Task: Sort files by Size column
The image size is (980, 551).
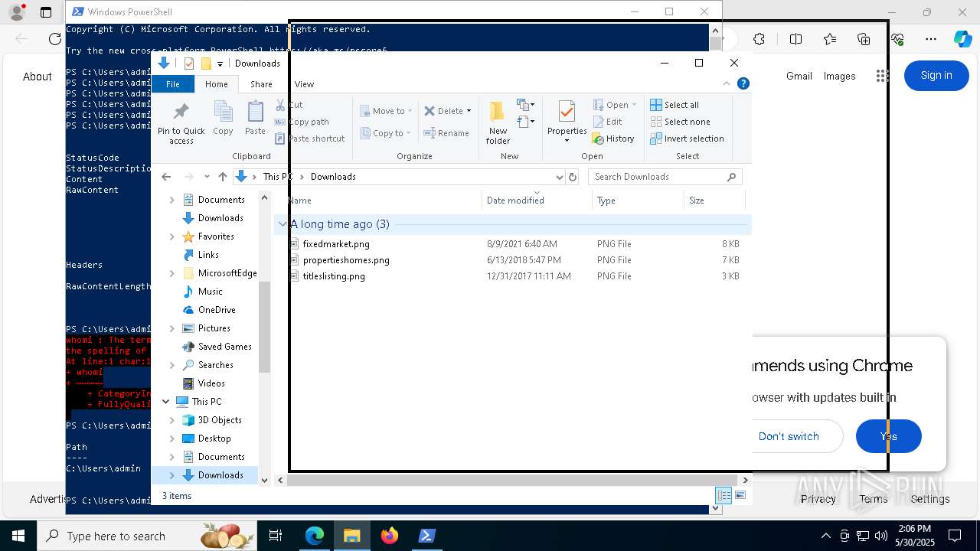Action: [714, 201]
